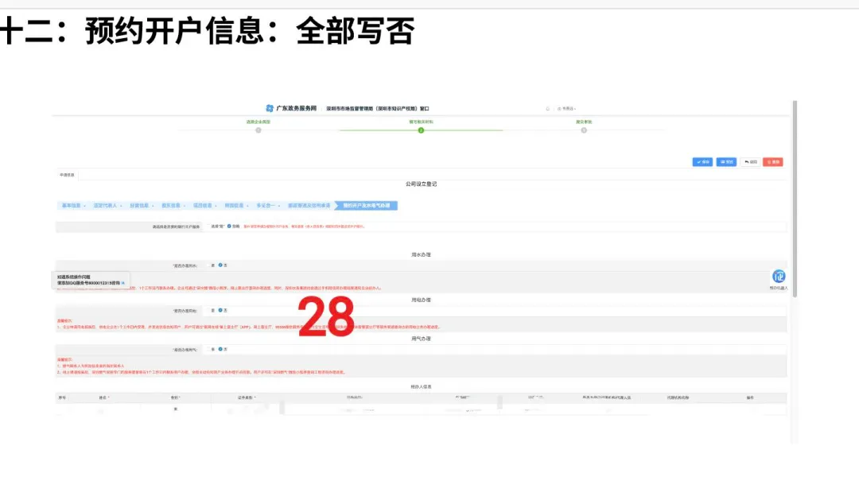Click the 证件类型 column header
The height and width of the screenshot is (504, 859).
(247, 397)
